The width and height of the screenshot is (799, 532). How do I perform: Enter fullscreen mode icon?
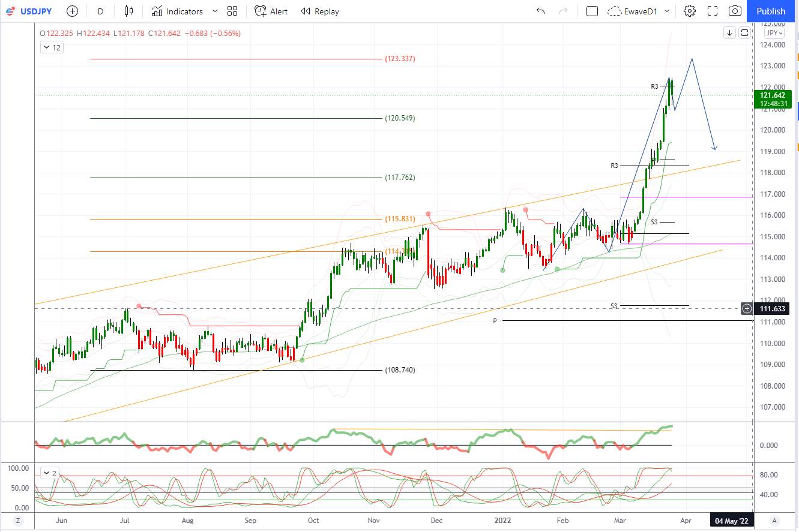(713, 11)
